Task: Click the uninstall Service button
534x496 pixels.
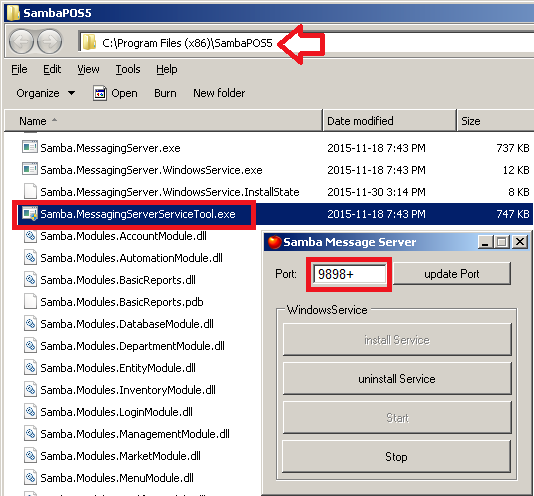Action: [x=397, y=378]
